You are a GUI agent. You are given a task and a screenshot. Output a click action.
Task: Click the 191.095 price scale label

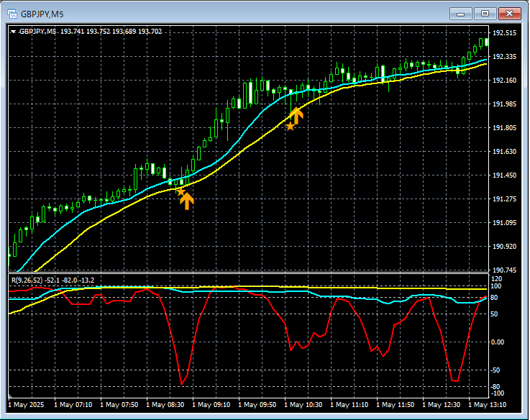click(505, 222)
